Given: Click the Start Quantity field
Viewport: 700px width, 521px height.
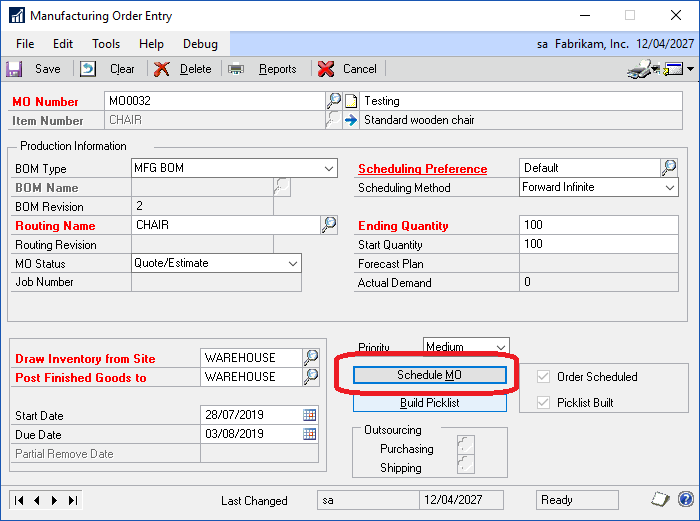Looking at the screenshot, I should [599, 244].
